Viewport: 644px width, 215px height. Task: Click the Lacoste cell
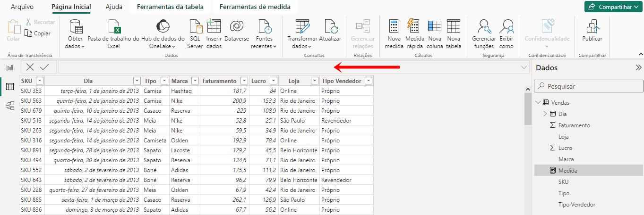pos(185,150)
